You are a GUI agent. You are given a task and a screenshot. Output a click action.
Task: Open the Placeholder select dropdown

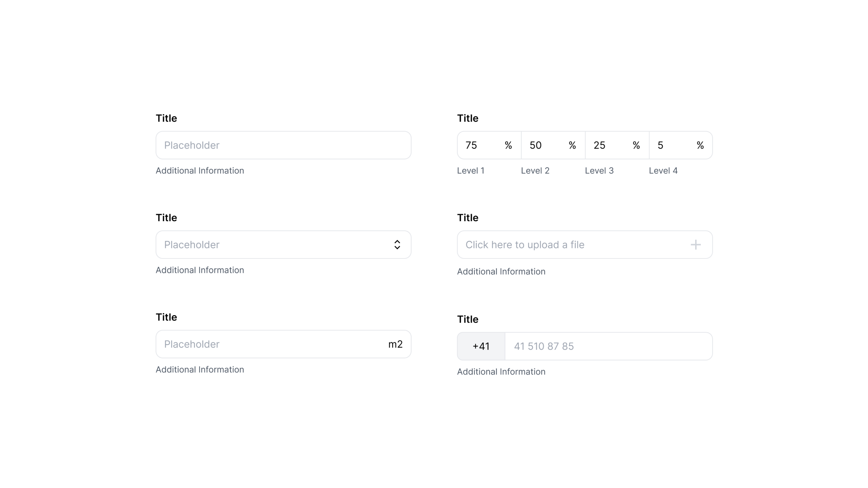click(x=275, y=245)
